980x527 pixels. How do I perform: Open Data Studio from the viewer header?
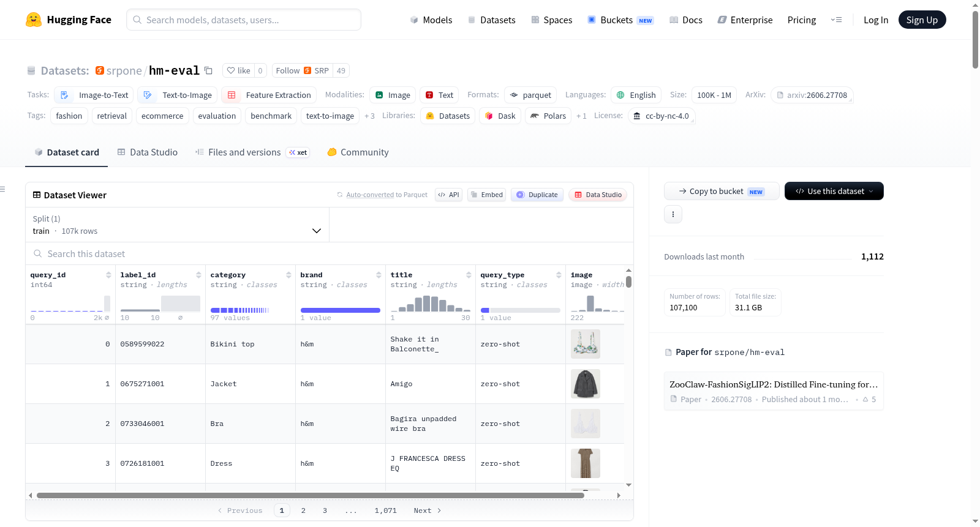click(598, 195)
